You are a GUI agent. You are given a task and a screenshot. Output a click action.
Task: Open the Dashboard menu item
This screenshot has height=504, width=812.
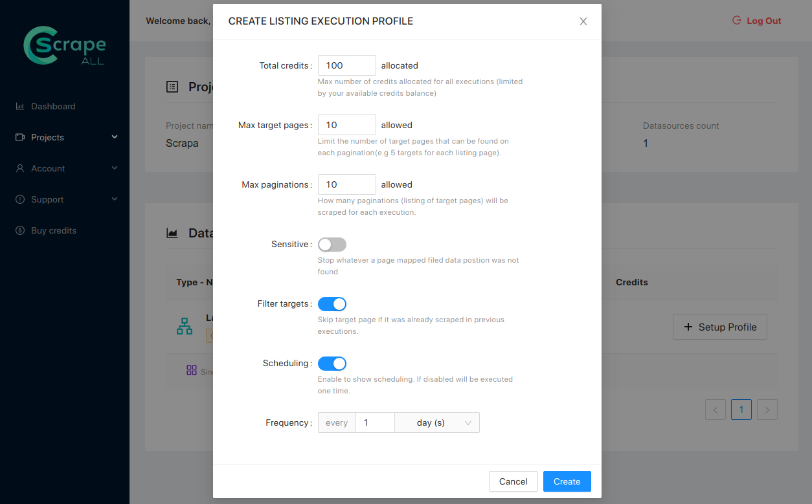(53, 106)
